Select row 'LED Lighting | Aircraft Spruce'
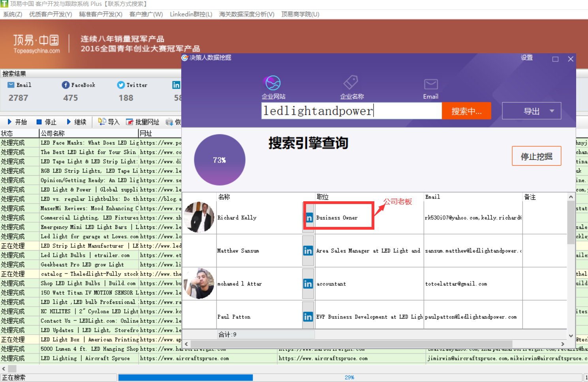 [294, 358]
